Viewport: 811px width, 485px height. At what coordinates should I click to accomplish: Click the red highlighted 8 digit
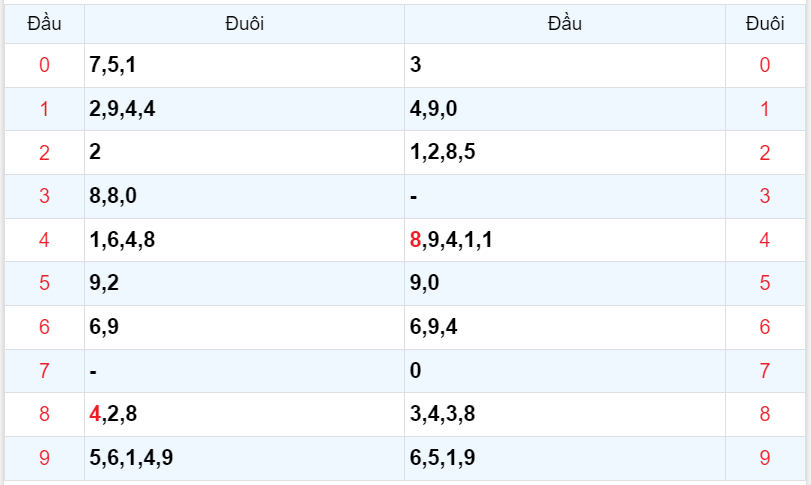click(x=415, y=240)
